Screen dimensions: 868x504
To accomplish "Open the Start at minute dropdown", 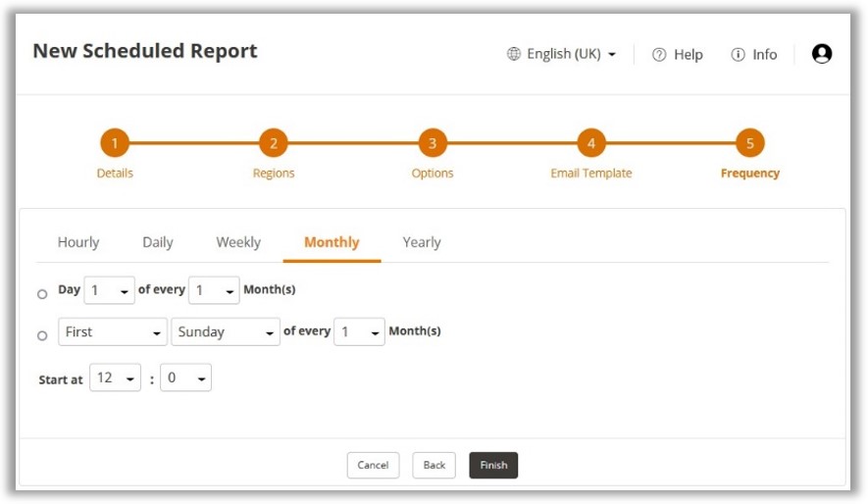I will point(185,378).
